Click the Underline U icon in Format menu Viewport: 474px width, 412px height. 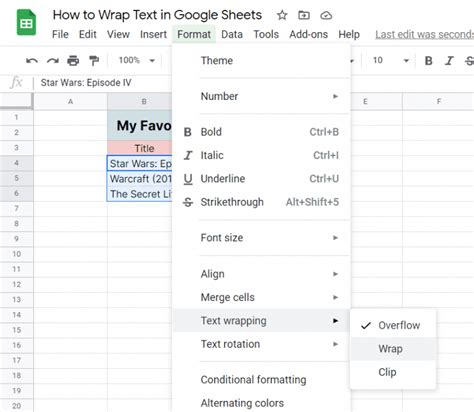tap(188, 179)
